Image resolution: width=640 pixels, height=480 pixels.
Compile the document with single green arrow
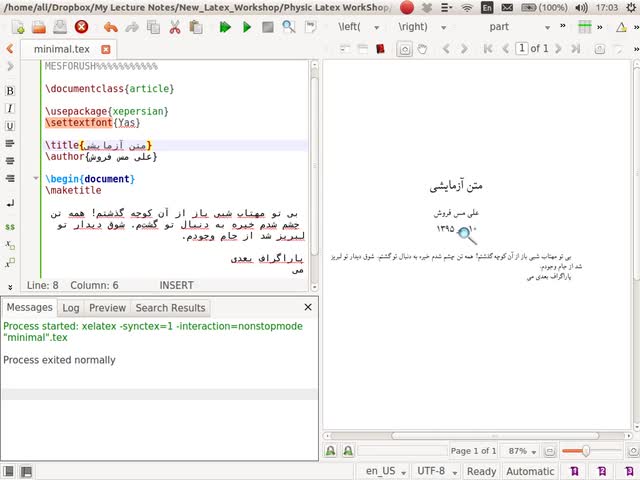pos(247,27)
